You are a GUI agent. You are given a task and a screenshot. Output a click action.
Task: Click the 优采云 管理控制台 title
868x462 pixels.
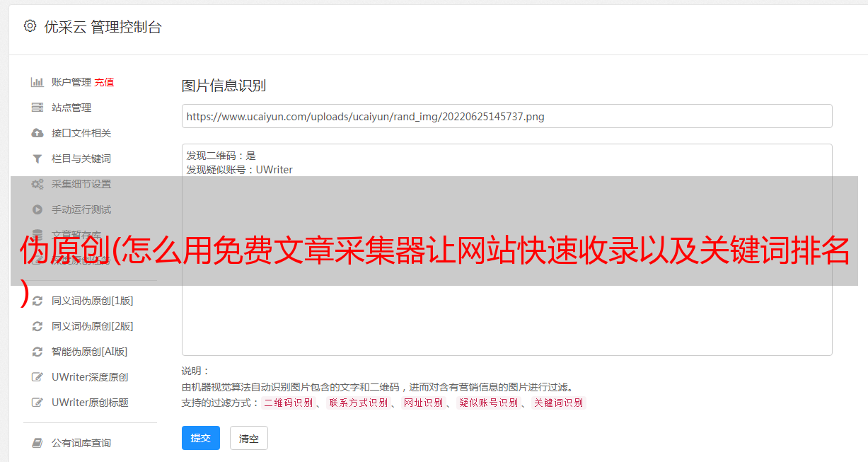[x=103, y=27]
